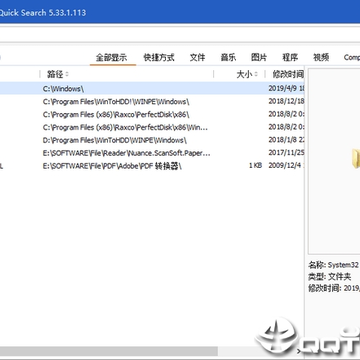Screen dimensions: 360x360
Task: Select the row with path C:\Windows\
Action: click(152, 89)
